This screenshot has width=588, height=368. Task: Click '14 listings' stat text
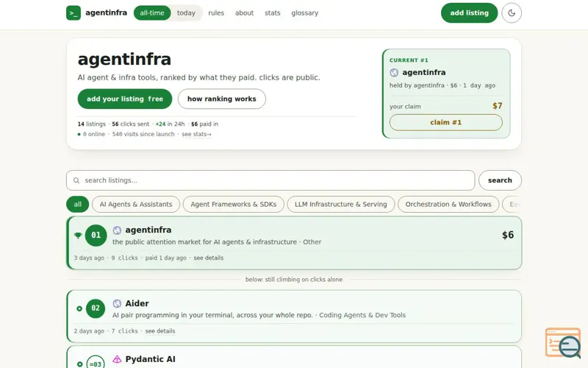click(x=91, y=124)
